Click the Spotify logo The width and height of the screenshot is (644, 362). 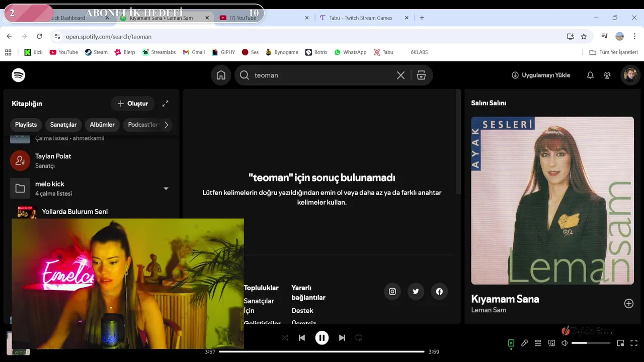19,75
